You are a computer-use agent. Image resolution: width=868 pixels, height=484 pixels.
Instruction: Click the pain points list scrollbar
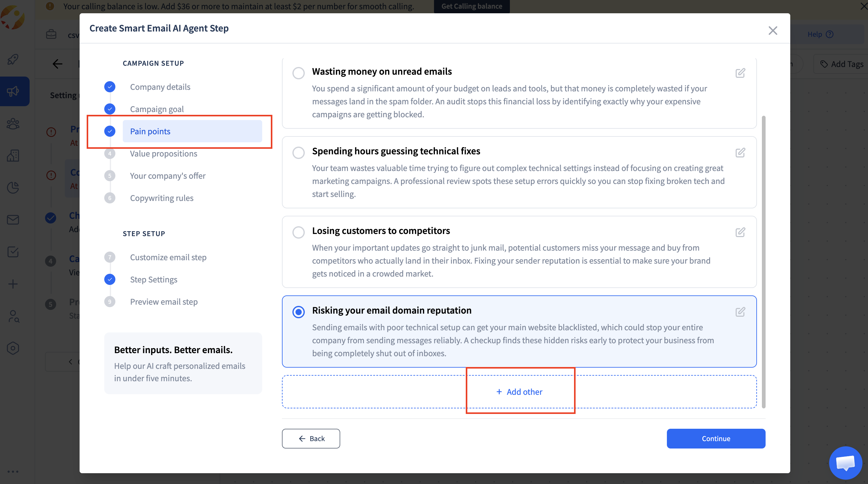pyautogui.click(x=763, y=262)
